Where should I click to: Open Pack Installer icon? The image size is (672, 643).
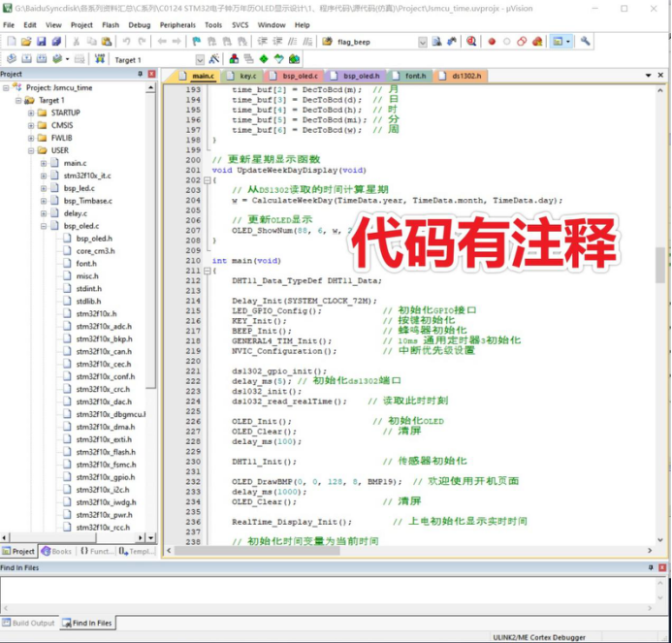pyautogui.click(x=295, y=59)
